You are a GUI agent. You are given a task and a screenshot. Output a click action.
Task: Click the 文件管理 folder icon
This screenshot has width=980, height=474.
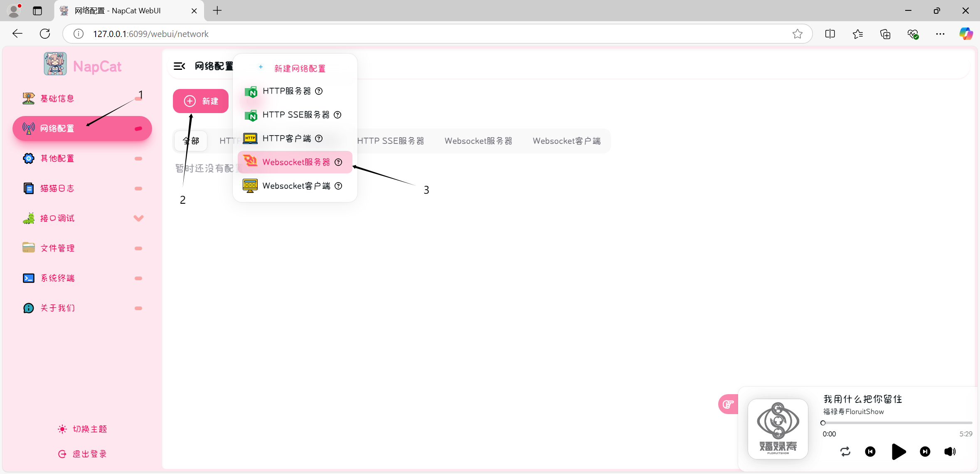point(28,248)
